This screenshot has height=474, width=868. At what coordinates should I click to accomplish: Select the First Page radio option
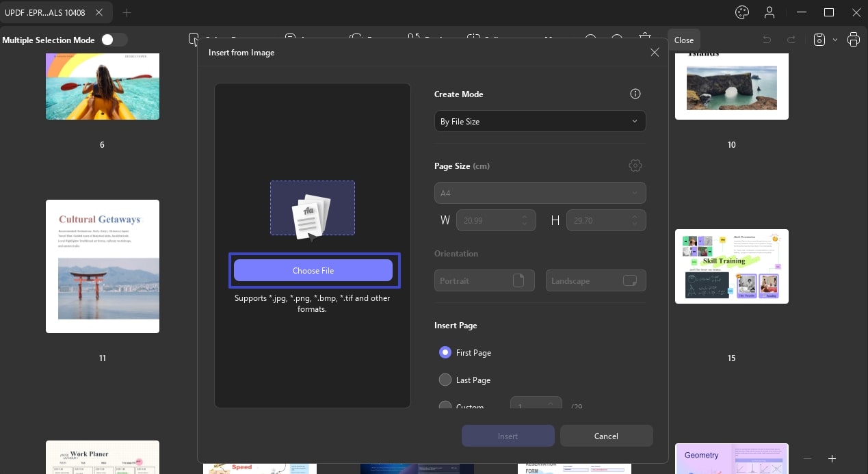click(445, 352)
